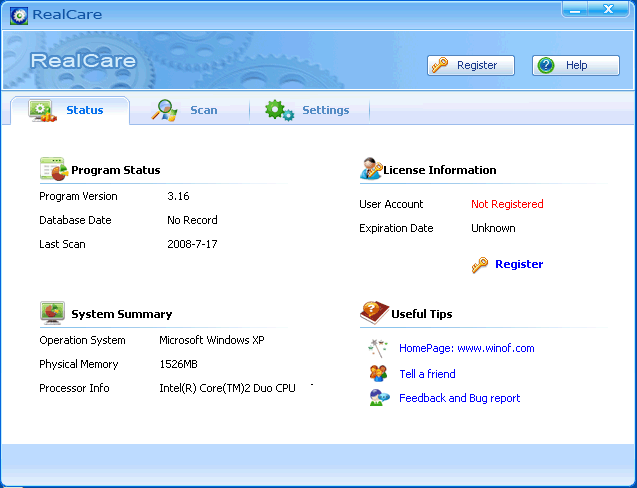Close the RealCare window
Screen dimensions: 637x488
coord(608,9)
